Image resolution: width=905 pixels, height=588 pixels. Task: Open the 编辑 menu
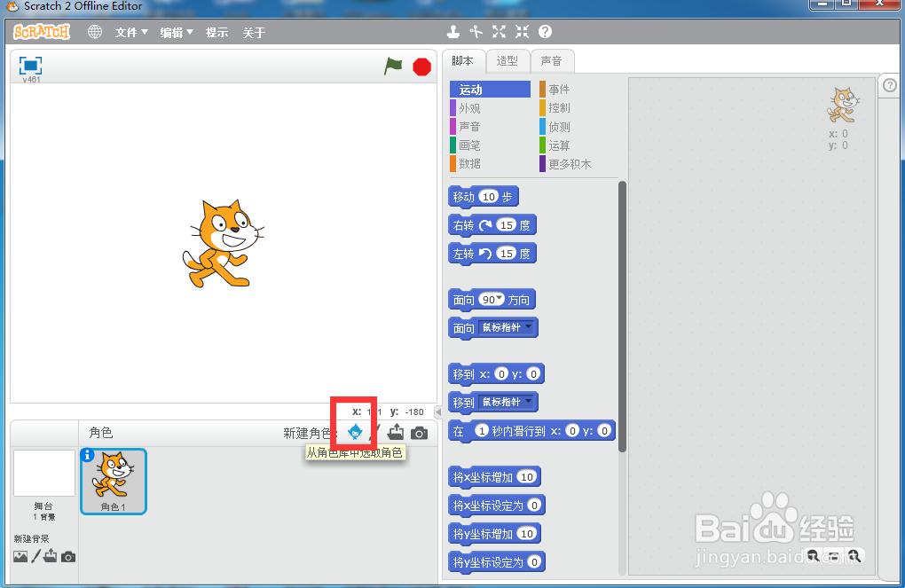tap(177, 32)
